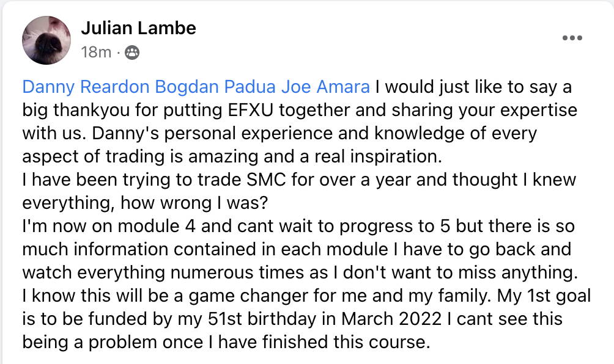
Task: Click the text 51st birthday
Action: 262,319
